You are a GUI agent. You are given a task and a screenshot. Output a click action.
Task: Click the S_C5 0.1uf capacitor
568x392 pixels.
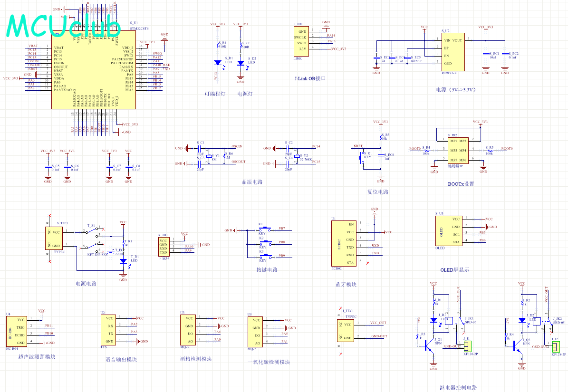coord(48,166)
